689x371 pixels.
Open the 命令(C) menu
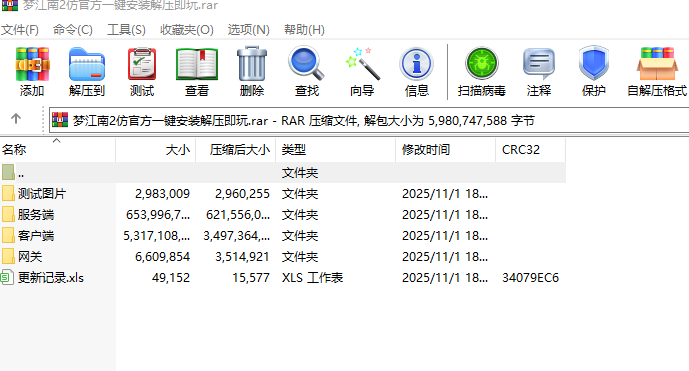[x=73, y=30]
